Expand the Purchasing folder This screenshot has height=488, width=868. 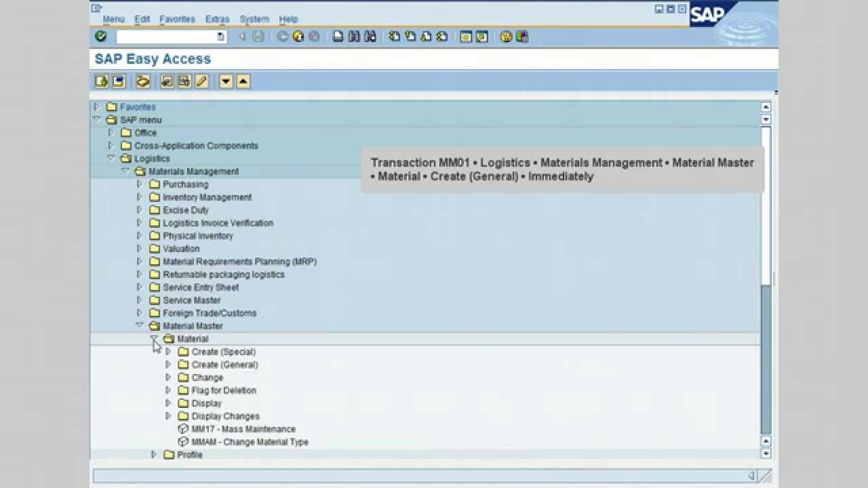[140, 184]
